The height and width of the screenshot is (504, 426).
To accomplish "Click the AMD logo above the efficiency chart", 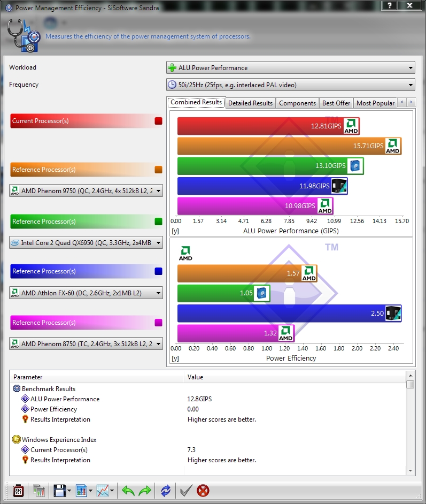I will click(185, 253).
